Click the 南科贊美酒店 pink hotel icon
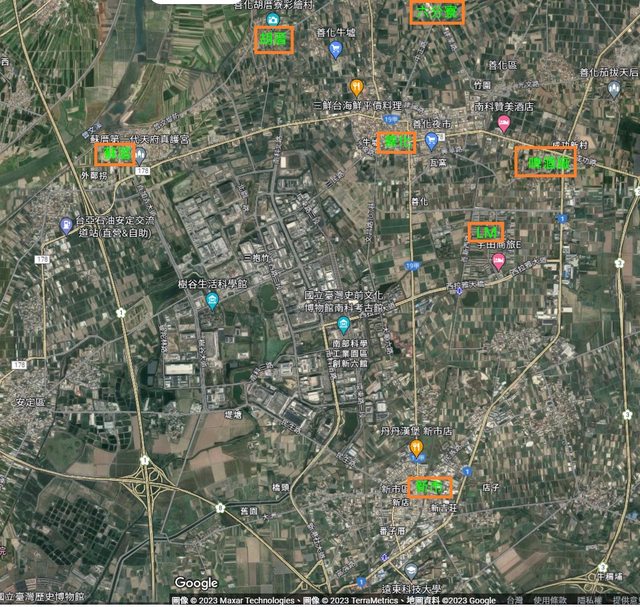Screen dimensions: 640x607 504,123
